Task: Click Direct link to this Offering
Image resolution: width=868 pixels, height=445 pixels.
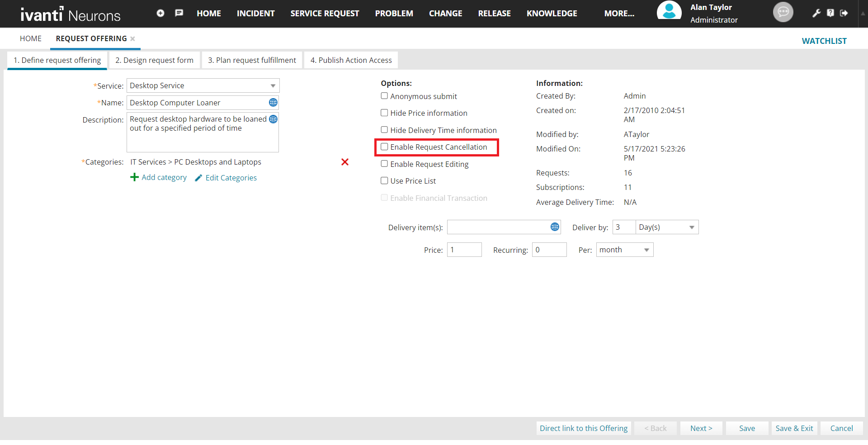Action: pos(584,428)
